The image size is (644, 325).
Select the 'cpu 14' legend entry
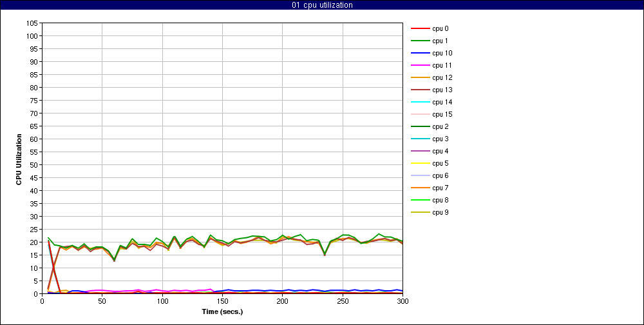[431, 102]
